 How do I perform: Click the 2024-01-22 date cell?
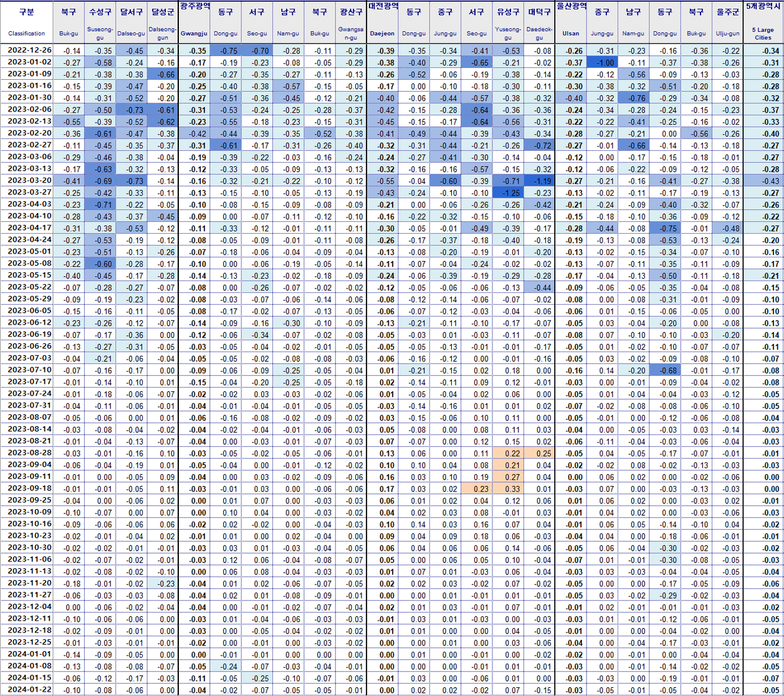coord(27,690)
